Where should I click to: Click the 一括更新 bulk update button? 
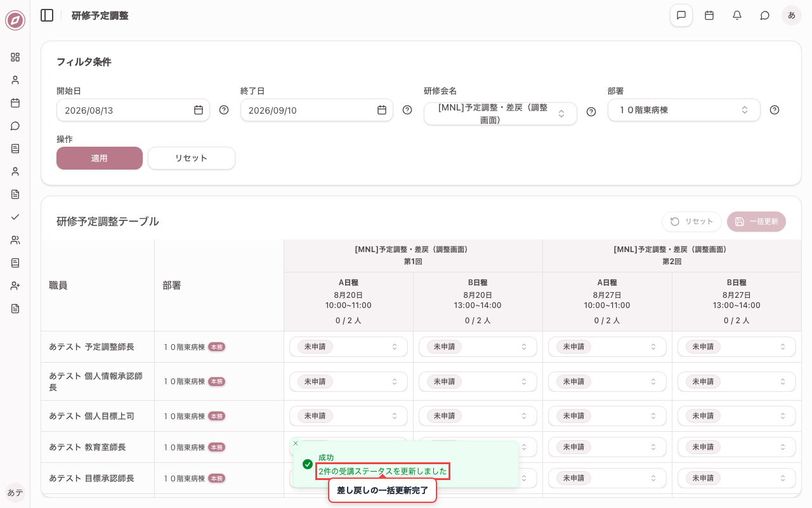[756, 222]
